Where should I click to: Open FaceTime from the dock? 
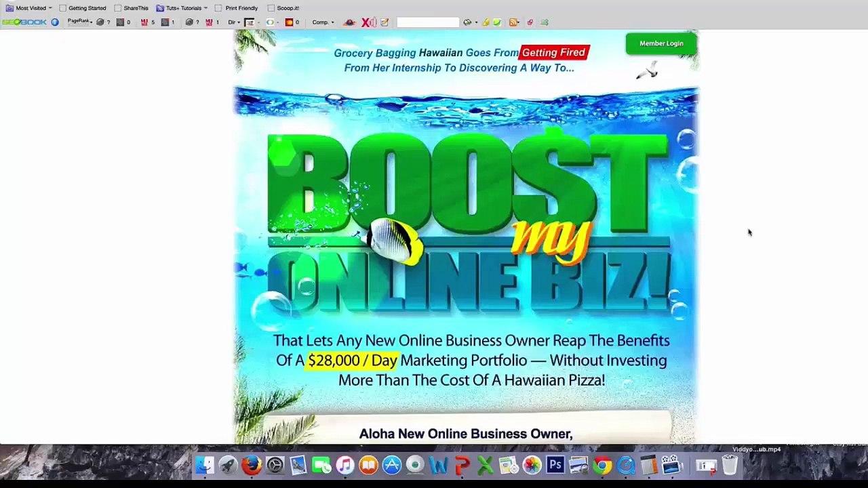click(x=321, y=465)
